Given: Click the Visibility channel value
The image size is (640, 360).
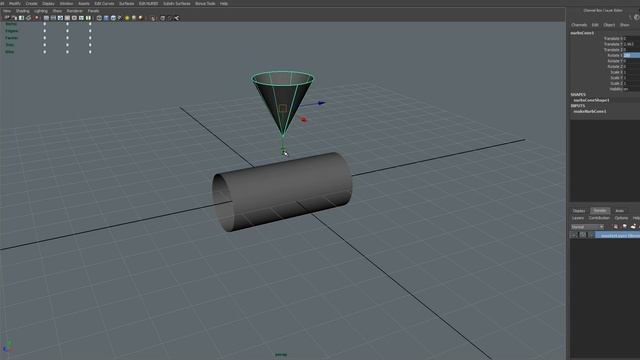Looking at the screenshot, I should (631, 89).
